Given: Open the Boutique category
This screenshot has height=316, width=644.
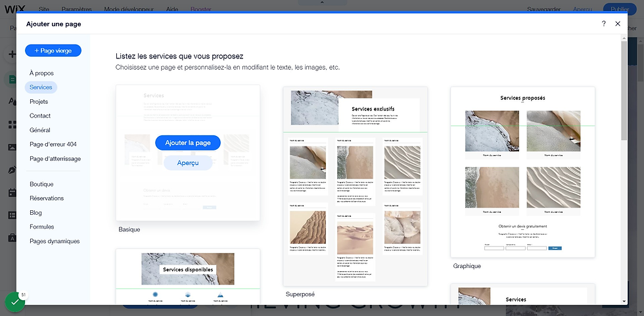Looking at the screenshot, I should 41,184.
